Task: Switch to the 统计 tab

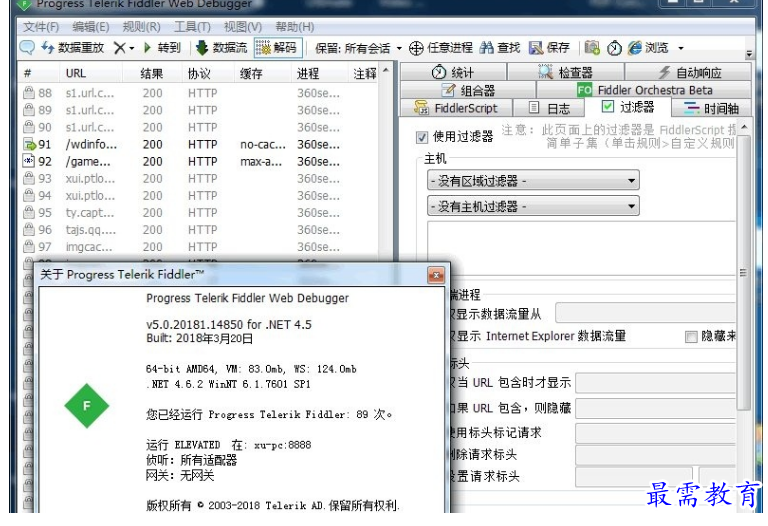Action: [x=453, y=72]
